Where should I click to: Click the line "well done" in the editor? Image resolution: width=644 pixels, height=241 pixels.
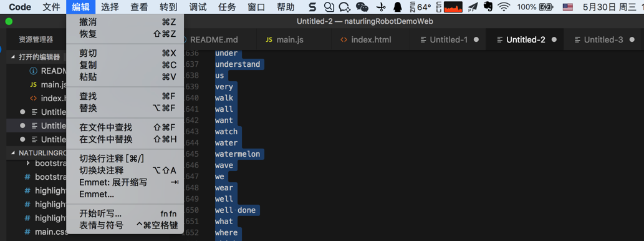tap(235, 210)
